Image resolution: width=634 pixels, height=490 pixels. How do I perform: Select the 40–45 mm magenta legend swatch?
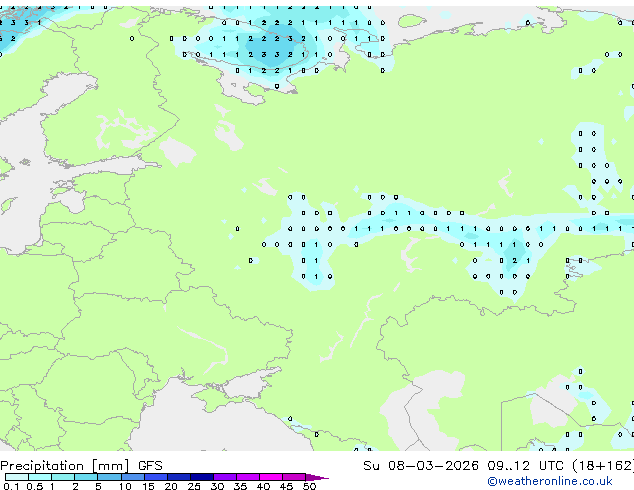(x=271, y=477)
